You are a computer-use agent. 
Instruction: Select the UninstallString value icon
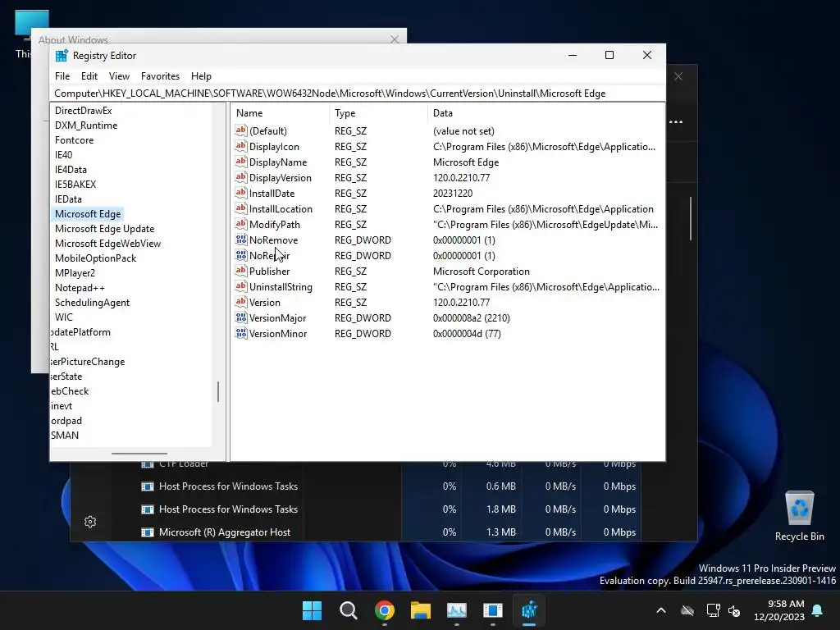[x=241, y=286]
